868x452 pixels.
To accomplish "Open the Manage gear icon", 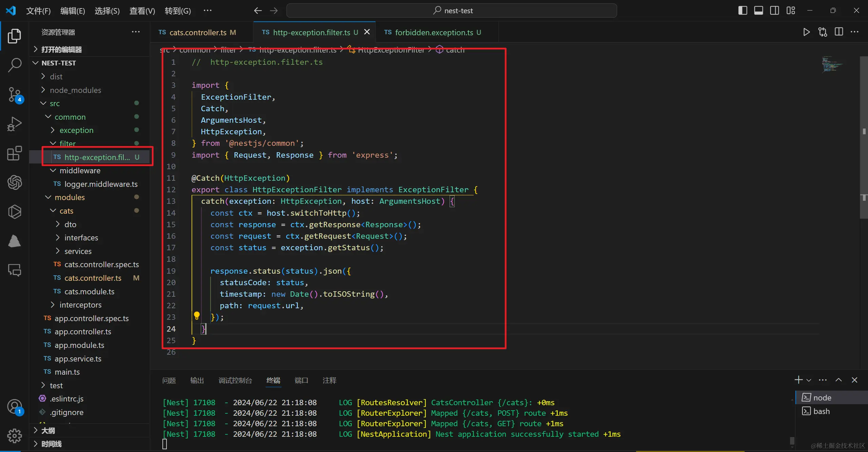I will coord(14,436).
